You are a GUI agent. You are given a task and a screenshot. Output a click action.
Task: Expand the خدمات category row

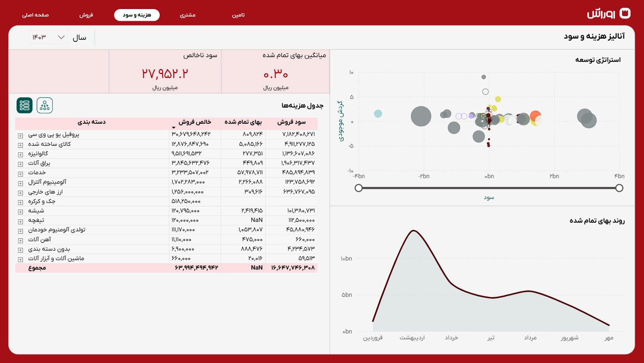(x=21, y=174)
